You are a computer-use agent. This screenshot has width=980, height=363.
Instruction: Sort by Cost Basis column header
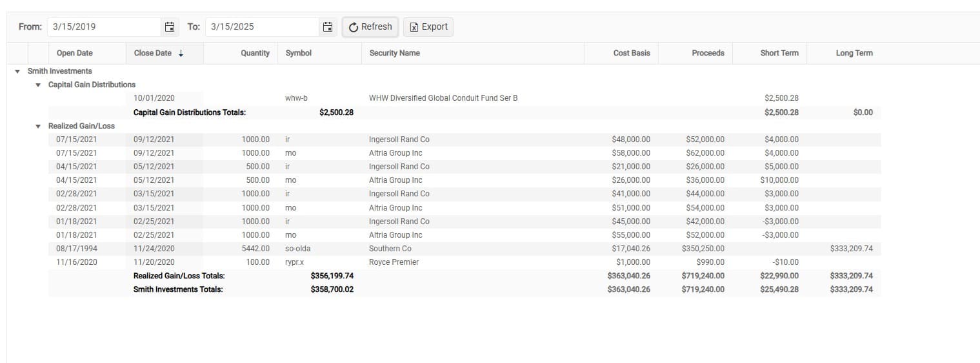click(x=621, y=53)
